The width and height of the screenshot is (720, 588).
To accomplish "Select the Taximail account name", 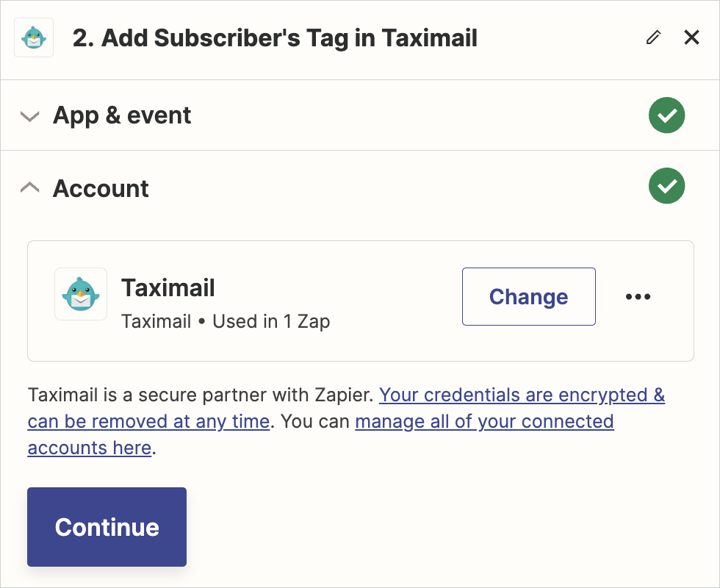I will (168, 287).
